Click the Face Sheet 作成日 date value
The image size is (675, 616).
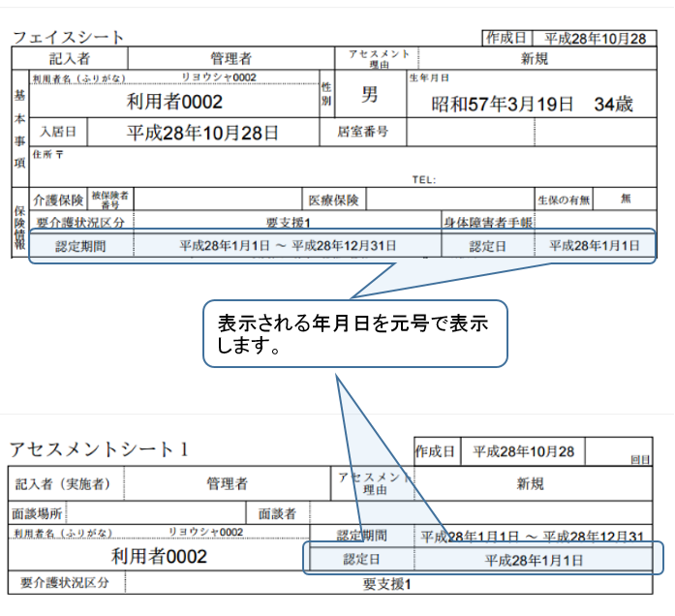(595, 38)
